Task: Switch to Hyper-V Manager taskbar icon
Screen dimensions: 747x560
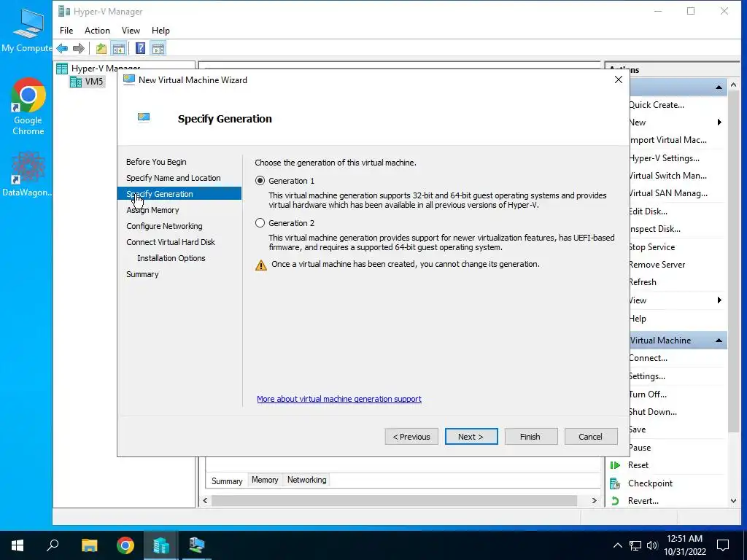Action: (x=161, y=545)
